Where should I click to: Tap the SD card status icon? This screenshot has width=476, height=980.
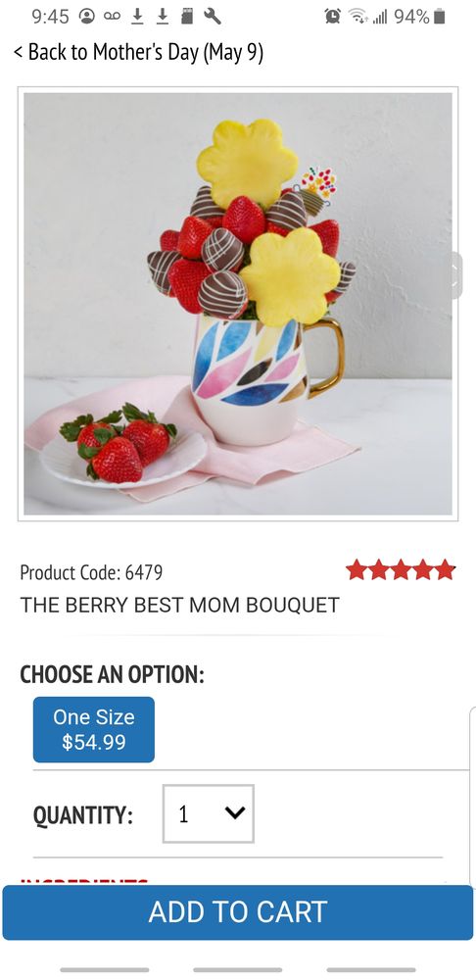[187, 17]
